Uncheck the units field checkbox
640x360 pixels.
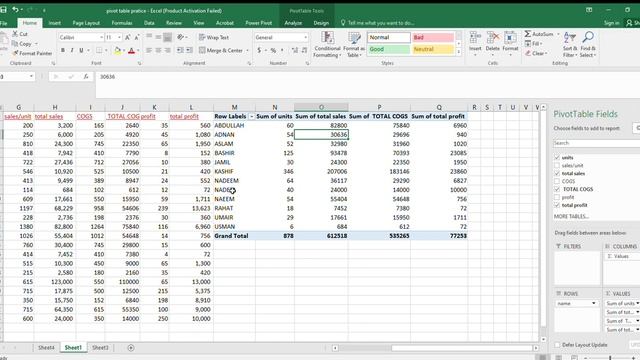(x=557, y=157)
